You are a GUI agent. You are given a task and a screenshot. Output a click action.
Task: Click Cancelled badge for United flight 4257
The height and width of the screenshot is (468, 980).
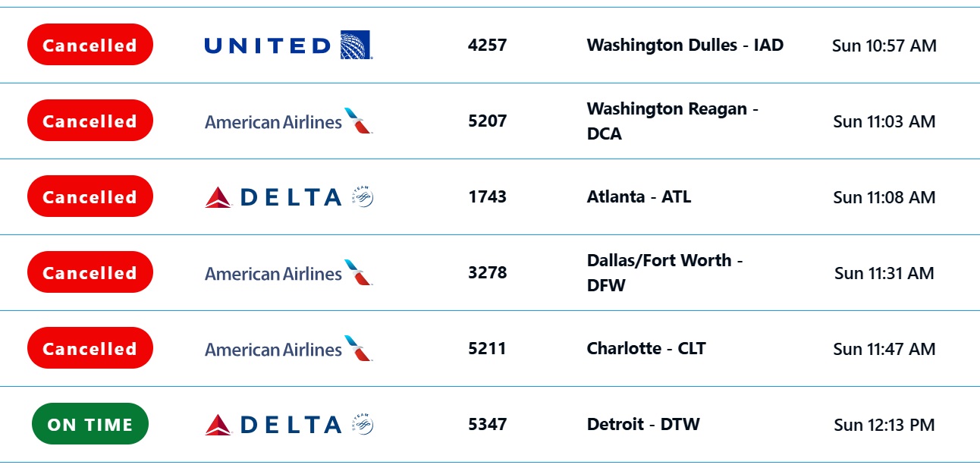pos(90,46)
